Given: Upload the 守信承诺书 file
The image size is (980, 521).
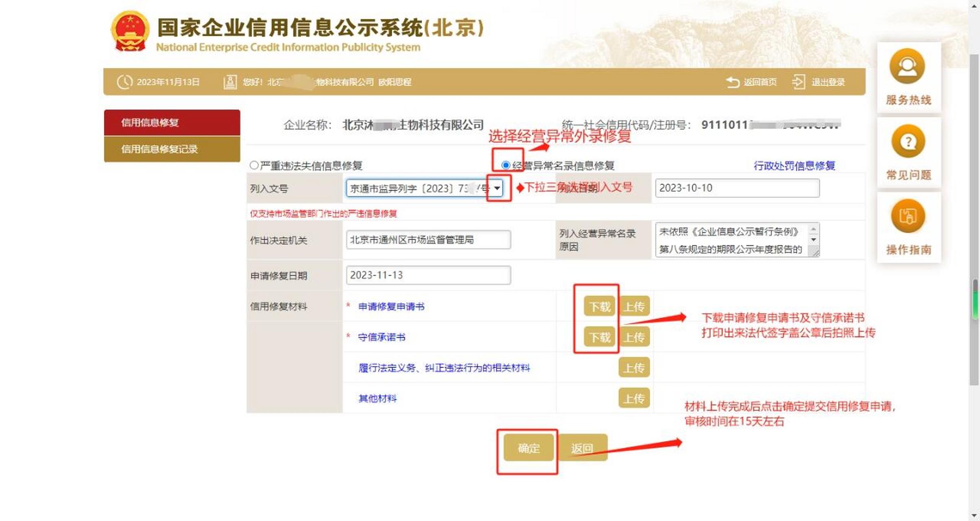Looking at the screenshot, I should (634, 337).
